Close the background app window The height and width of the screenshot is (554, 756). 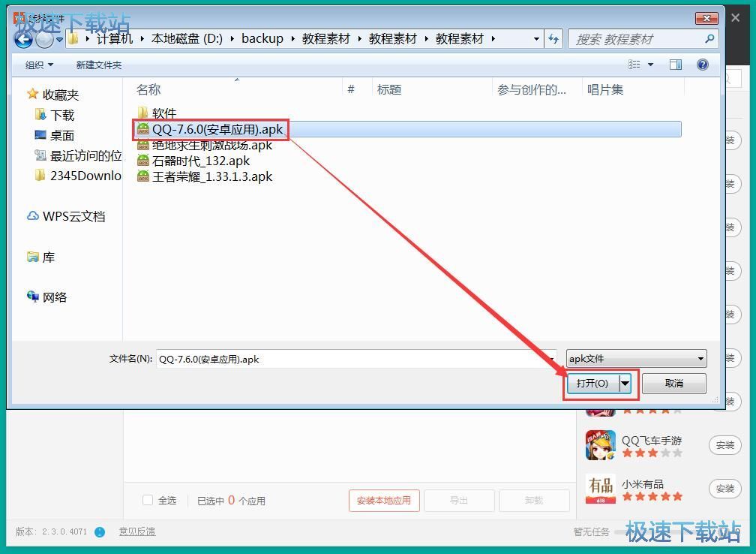[x=736, y=18]
